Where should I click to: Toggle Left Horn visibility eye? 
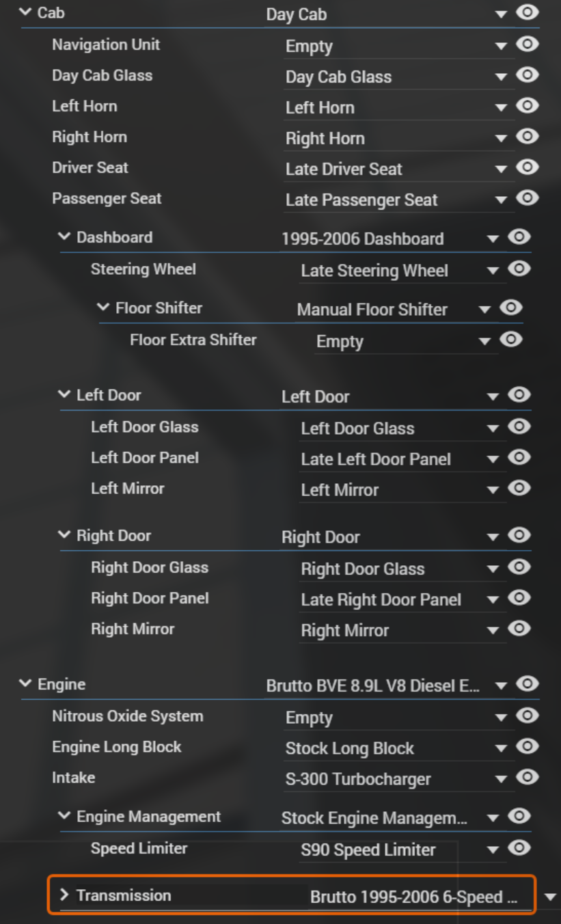(527, 106)
